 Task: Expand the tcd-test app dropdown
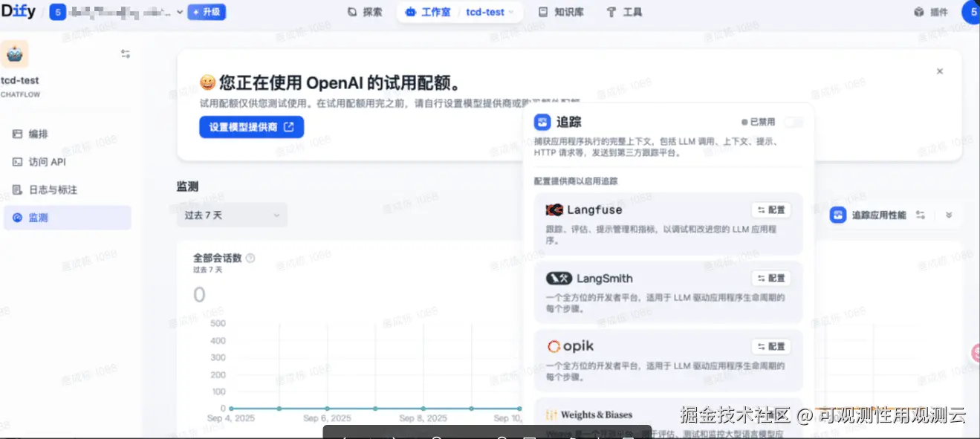(x=490, y=12)
